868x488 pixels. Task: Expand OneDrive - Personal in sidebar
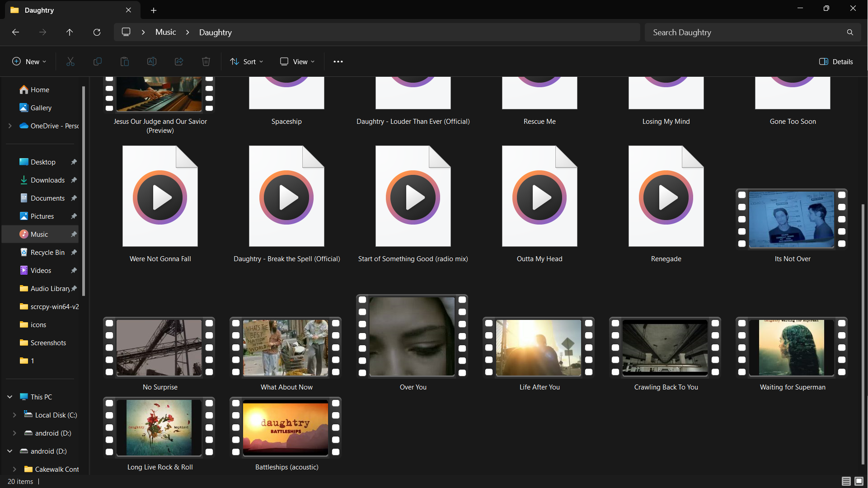(x=10, y=126)
